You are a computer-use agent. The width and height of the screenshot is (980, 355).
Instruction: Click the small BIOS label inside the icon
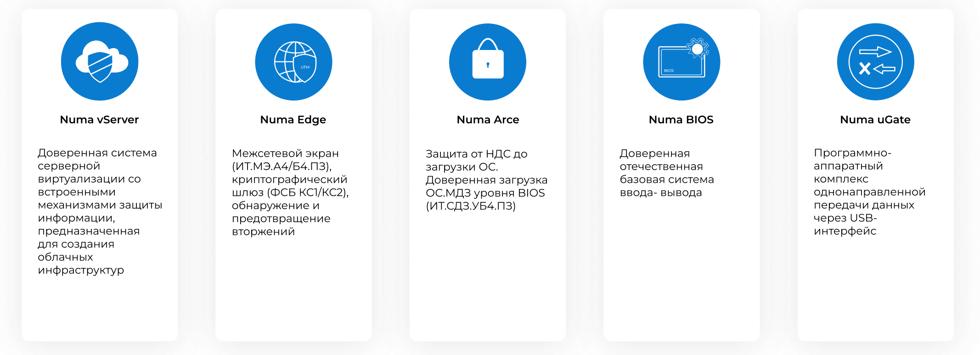669,71
